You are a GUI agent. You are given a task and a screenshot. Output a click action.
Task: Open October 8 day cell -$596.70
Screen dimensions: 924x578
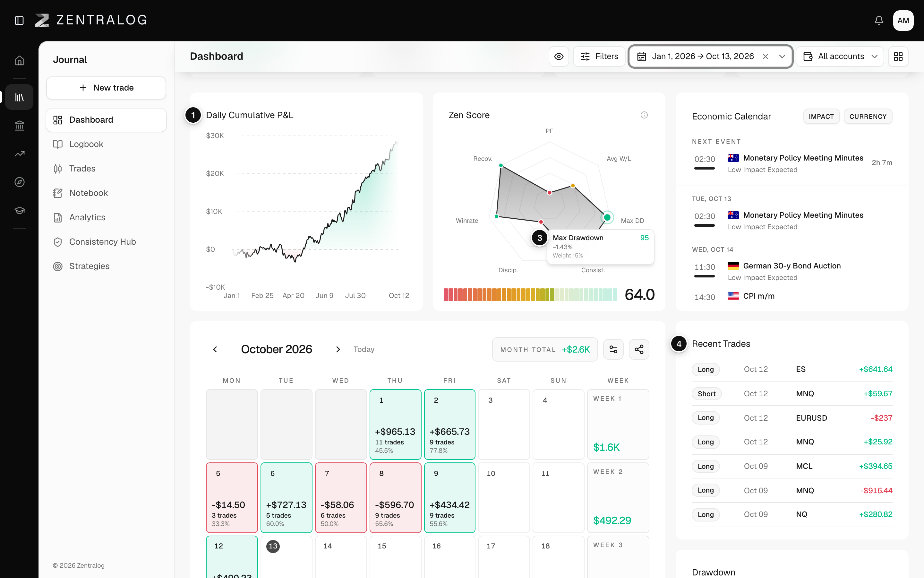click(395, 498)
